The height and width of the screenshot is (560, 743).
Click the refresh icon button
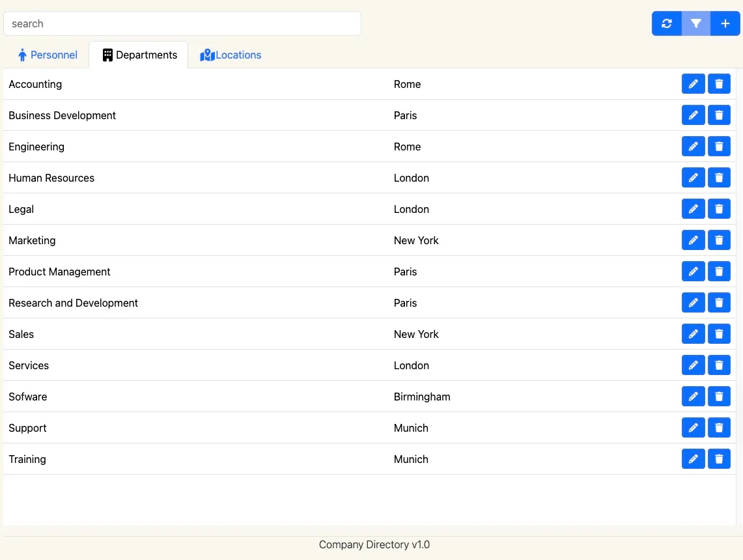coord(666,23)
